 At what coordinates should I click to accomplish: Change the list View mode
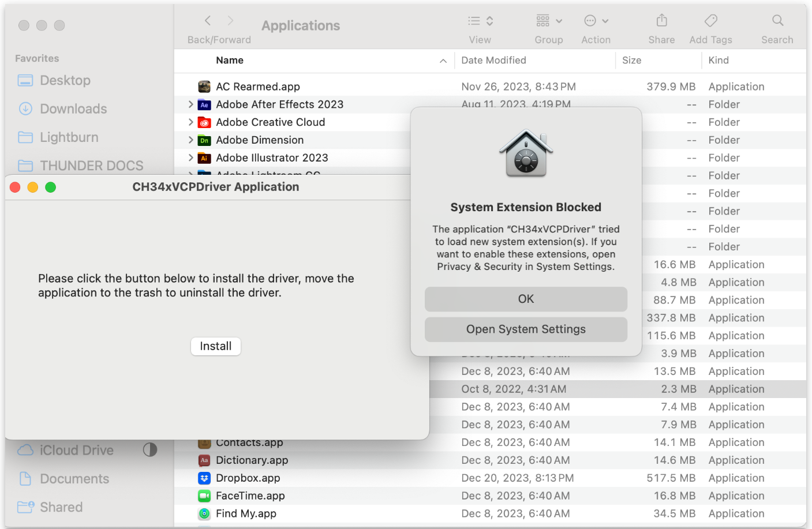[x=480, y=21]
